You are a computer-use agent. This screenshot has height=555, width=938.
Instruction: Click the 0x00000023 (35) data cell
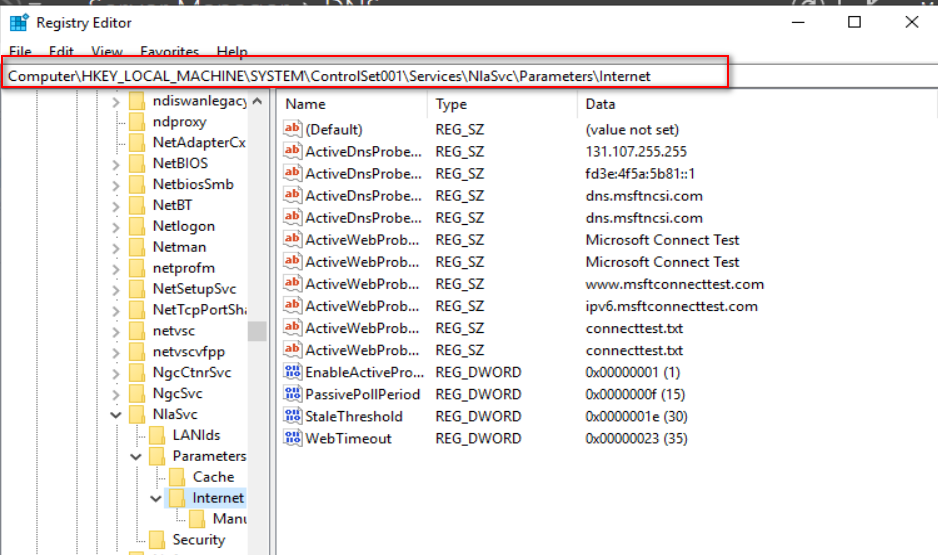pos(636,438)
